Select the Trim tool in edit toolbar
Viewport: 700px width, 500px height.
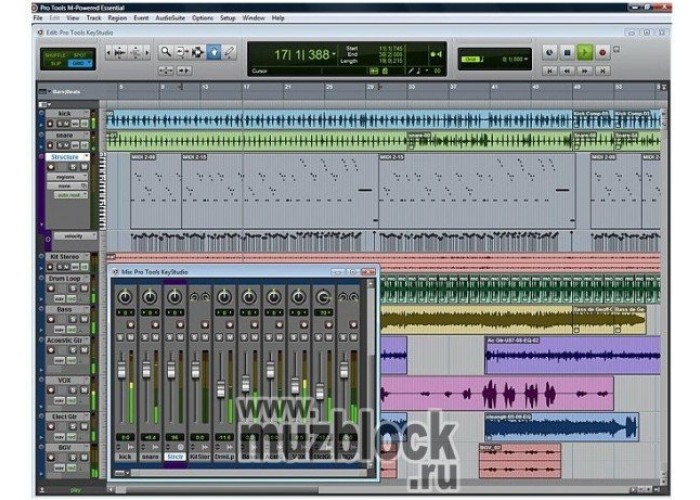coord(182,52)
